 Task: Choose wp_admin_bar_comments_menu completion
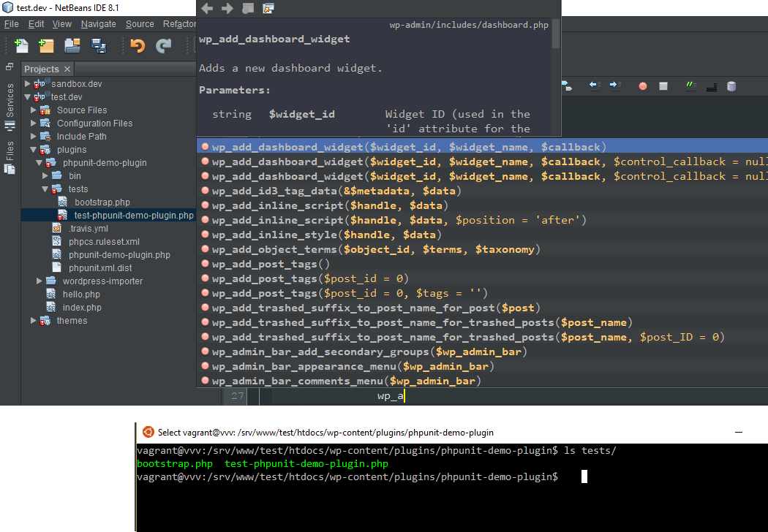tap(482, 381)
